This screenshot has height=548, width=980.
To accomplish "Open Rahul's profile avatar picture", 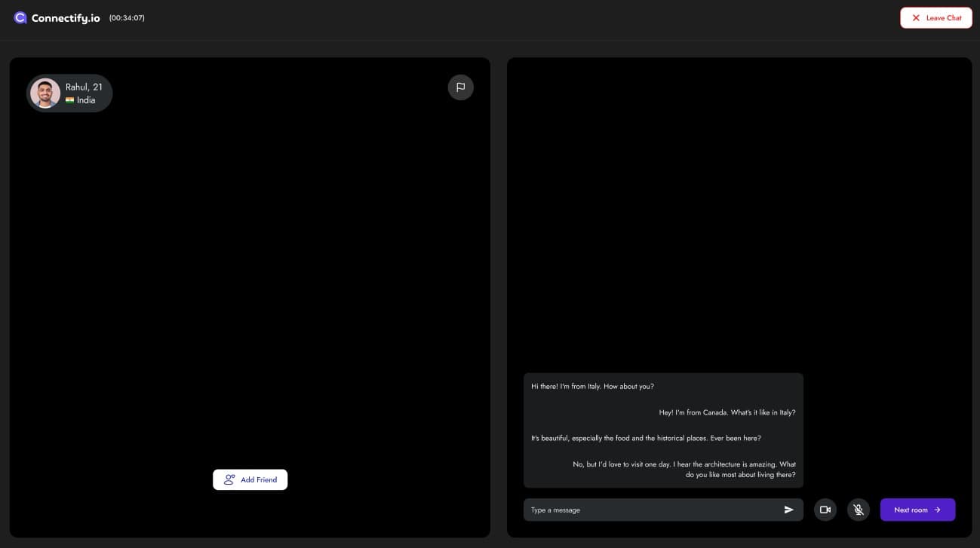I will point(45,93).
